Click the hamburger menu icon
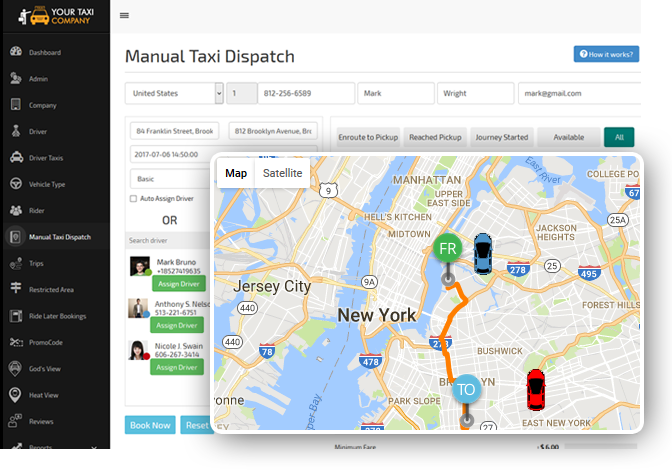 coord(124,15)
